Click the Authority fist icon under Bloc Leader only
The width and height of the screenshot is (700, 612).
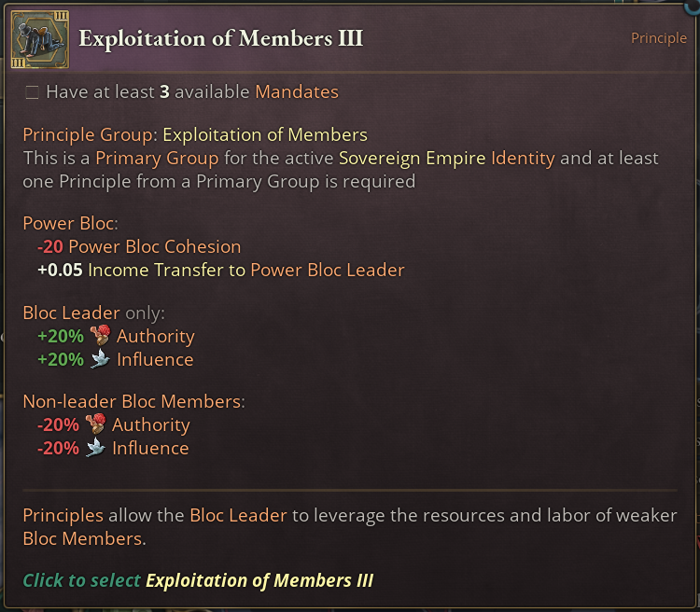click(x=100, y=336)
